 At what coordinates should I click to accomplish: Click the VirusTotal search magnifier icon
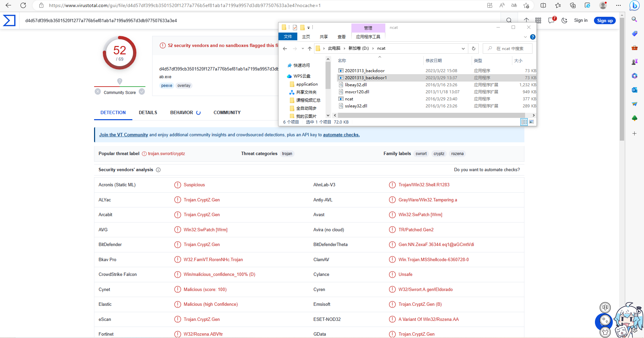[x=509, y=20]
